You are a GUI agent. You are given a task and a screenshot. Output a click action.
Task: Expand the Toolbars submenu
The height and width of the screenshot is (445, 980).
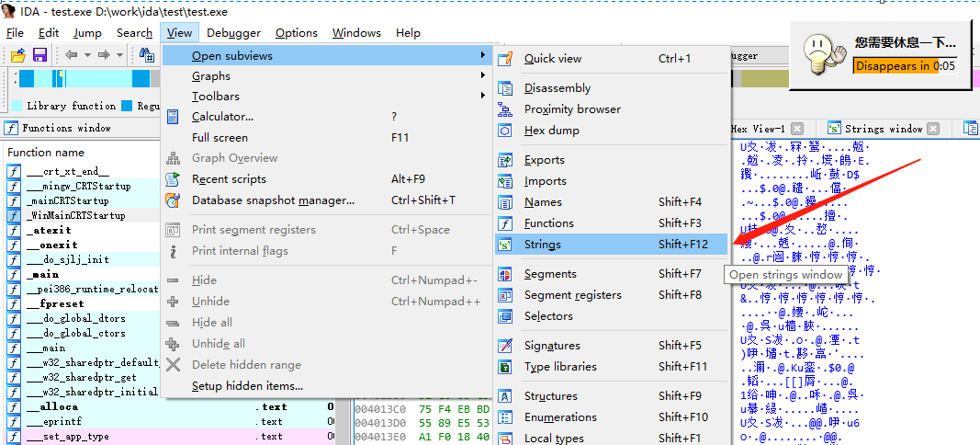[x=326, y=96]
